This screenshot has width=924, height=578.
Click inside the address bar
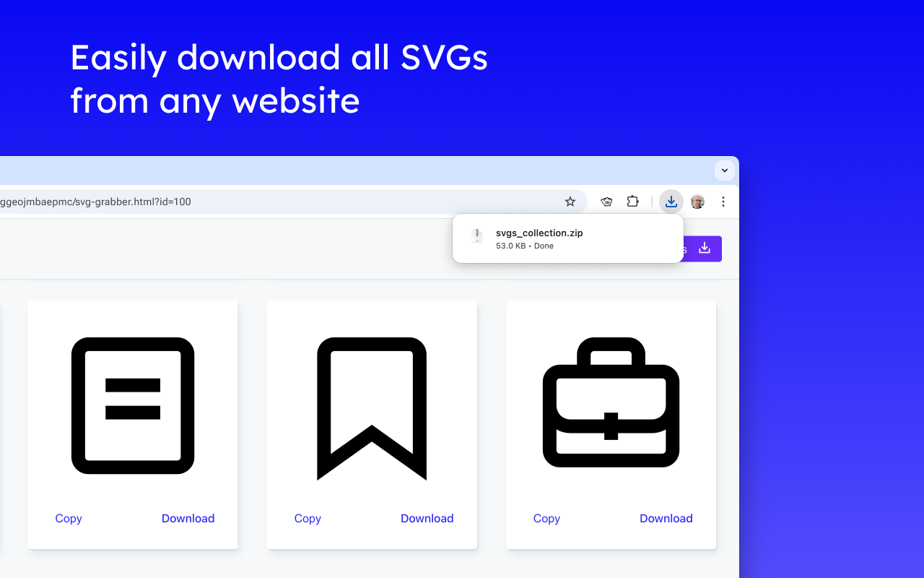click(289, 202)
